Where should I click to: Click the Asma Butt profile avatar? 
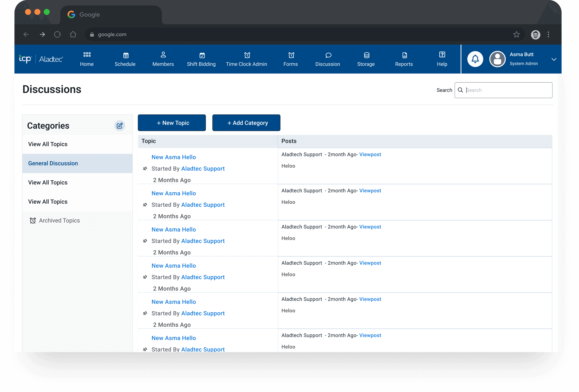tap(497, 59)
